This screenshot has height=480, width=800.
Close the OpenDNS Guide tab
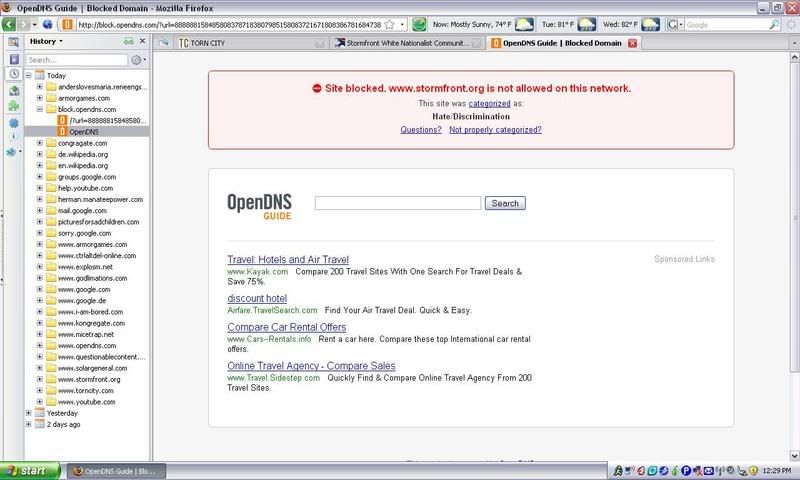point(633,44)
